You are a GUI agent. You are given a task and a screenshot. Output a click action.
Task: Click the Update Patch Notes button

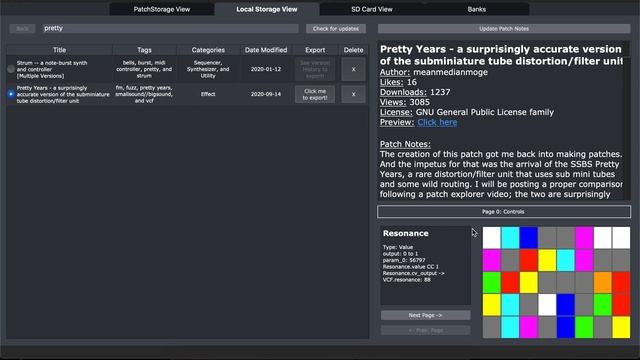pos(504,29)
